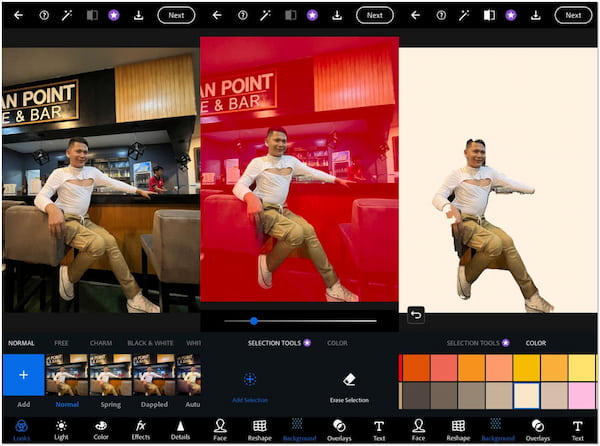Open the Effects fx tool
The image size is (600, 446).
click(141, 428)
